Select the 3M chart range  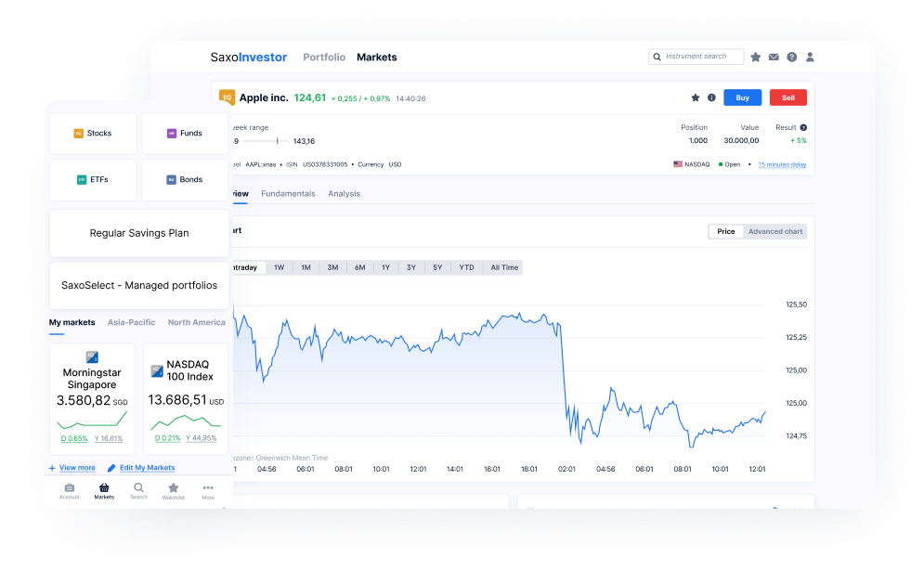click(x=333, y=267)
